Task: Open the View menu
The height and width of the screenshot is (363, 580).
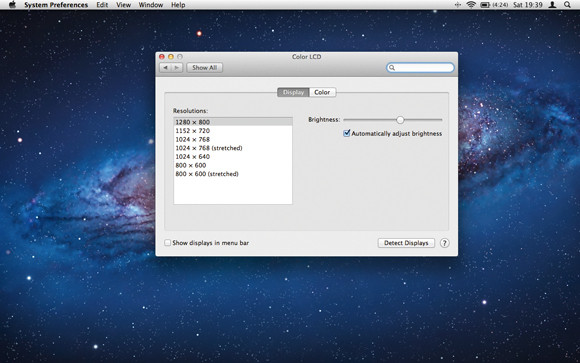Action: click(x=124, y=5)
